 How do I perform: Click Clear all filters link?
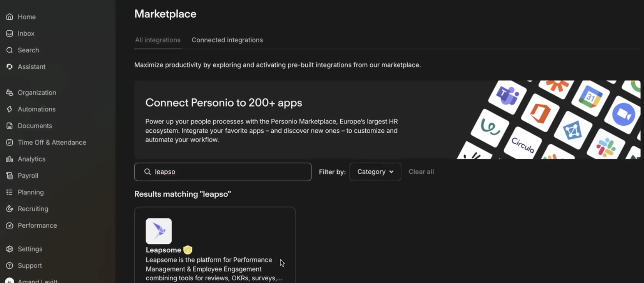[x=421, y=172]
